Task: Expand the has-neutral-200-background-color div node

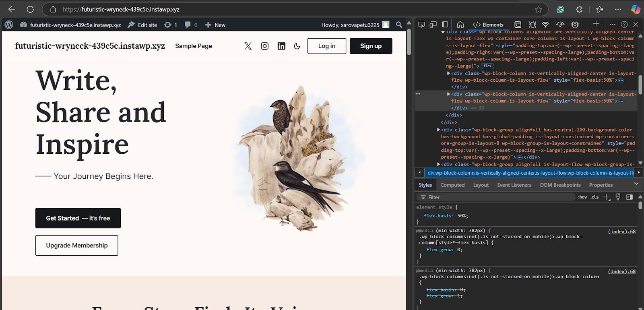Action: [438, 130]
